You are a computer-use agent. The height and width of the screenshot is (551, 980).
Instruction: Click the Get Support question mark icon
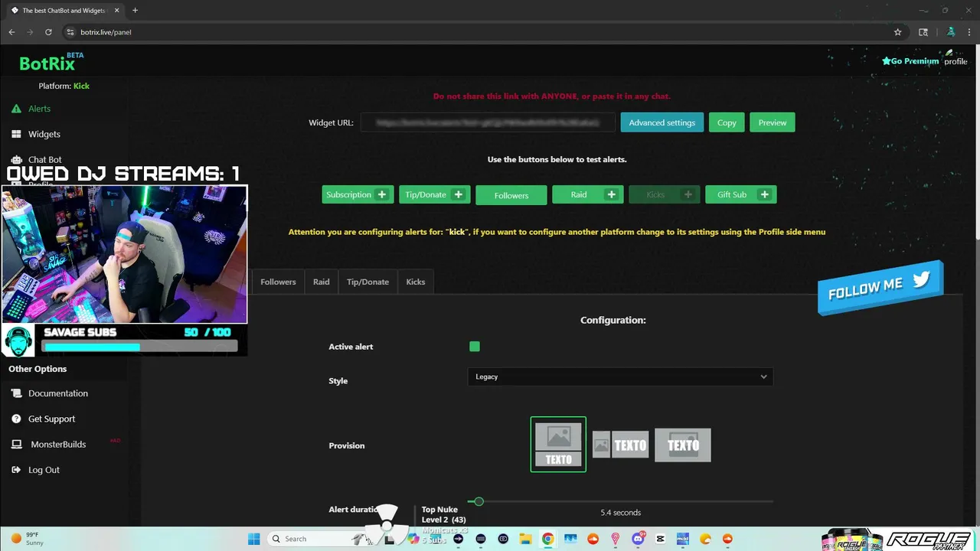coord(16,419)
